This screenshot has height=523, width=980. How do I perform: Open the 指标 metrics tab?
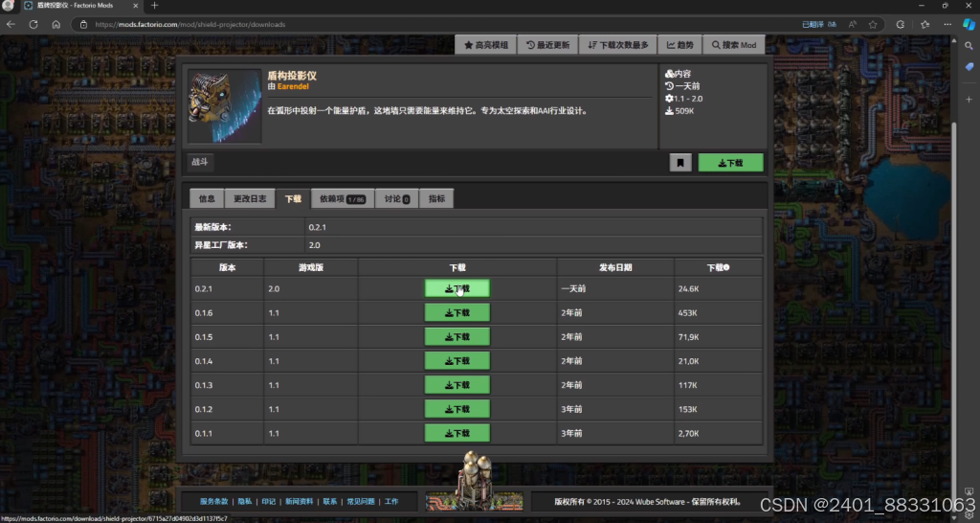pyautogui.click(x=436, y=198)
